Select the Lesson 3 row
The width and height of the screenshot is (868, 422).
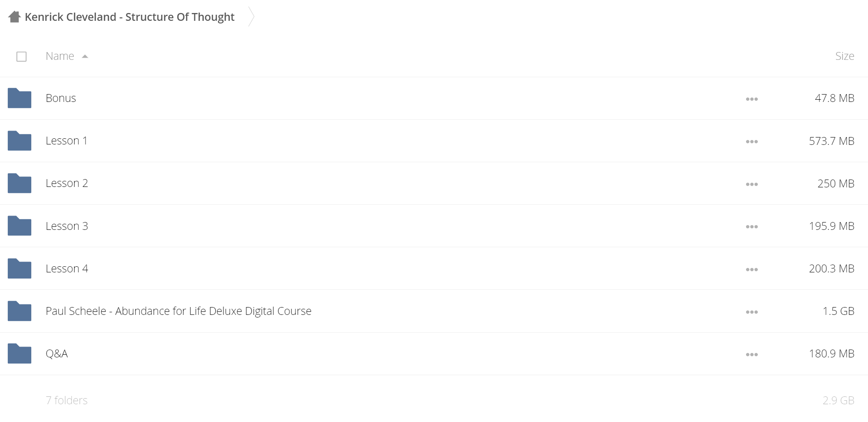[434, 226]
